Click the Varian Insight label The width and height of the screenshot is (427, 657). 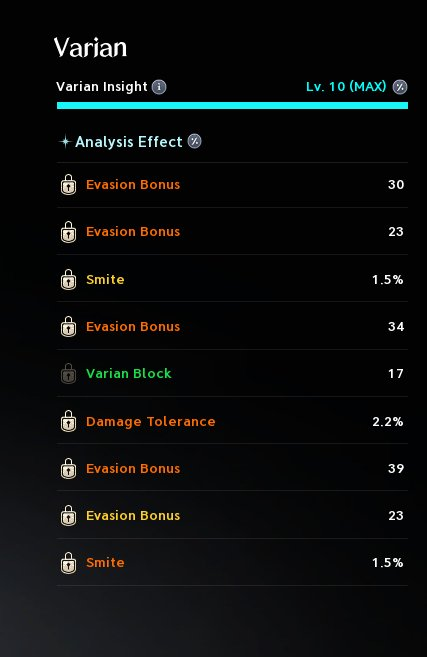click(102, 87)
